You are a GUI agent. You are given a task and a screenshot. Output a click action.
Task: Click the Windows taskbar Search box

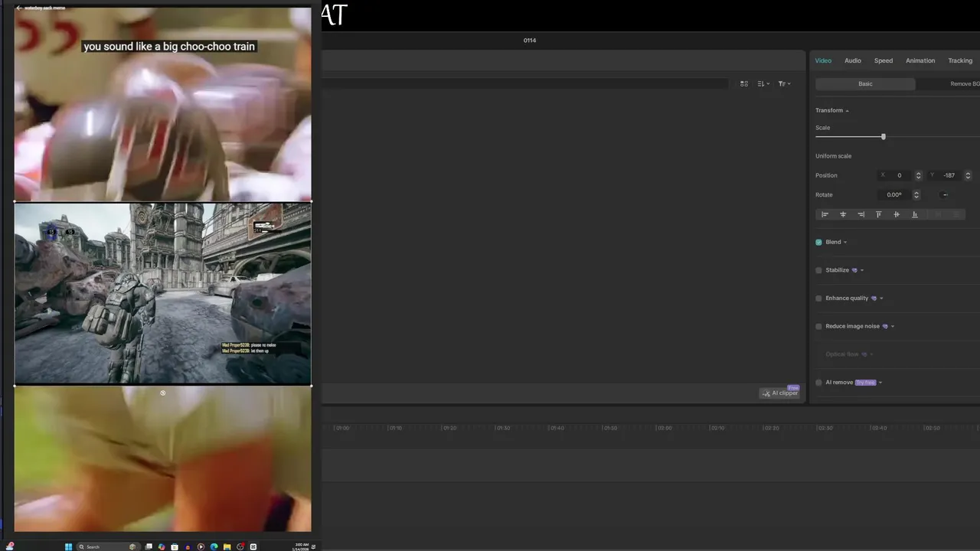point(108,546)
